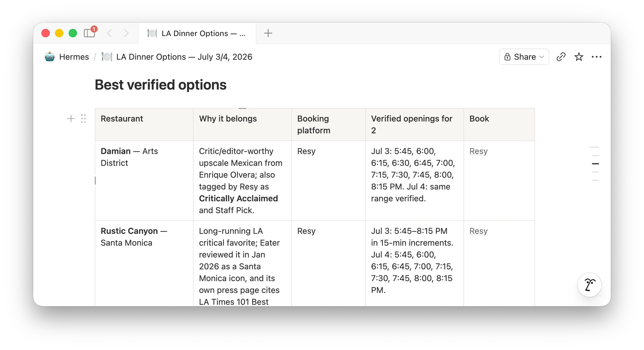This screenshot has height=350, width=644.
Task: Open the Hermes breadcrumb
Action: [x=74, y=57]
